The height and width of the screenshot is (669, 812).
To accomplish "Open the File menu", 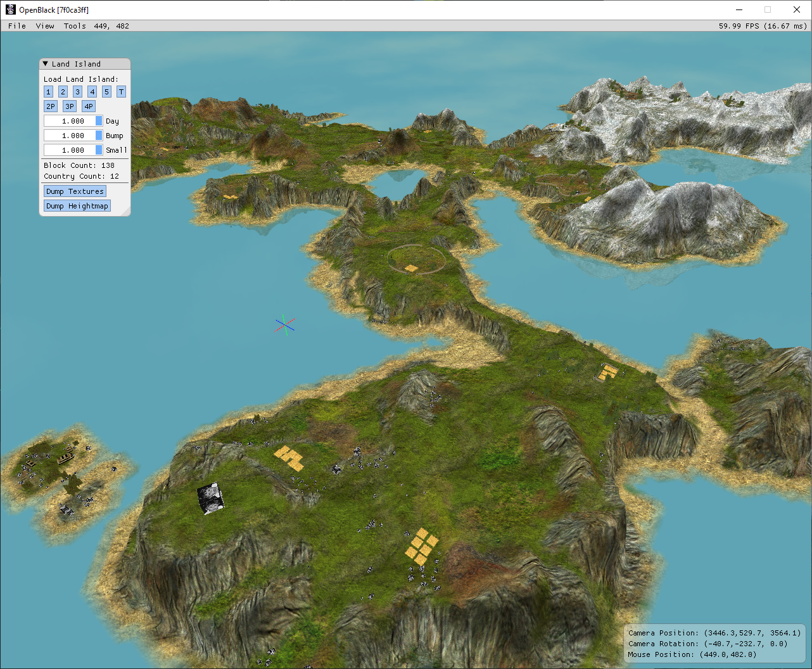I will 17,26.
